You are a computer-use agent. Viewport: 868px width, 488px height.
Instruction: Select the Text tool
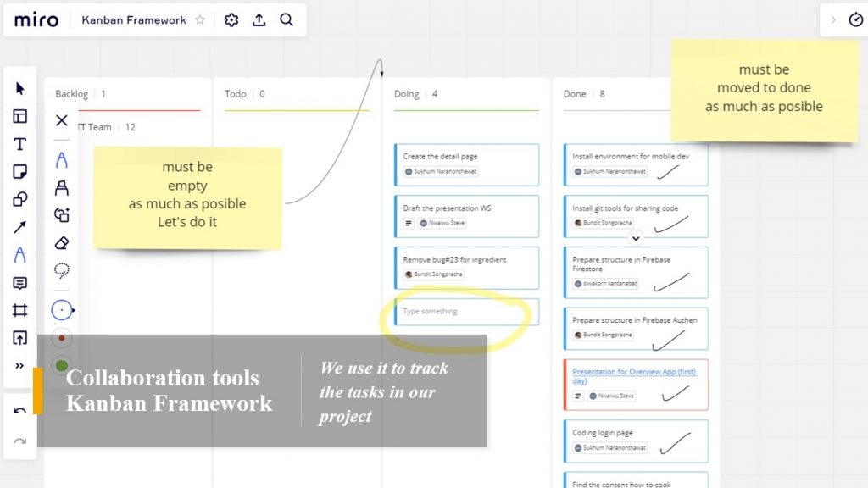(20, 144)
